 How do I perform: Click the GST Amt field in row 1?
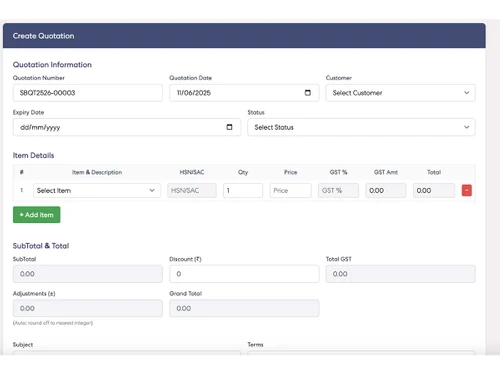[386, 190]
